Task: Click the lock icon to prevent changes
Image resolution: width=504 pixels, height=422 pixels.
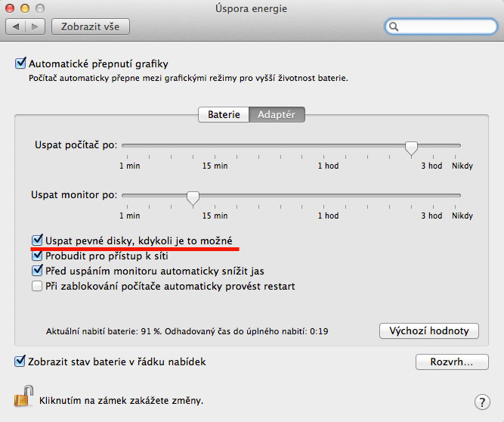Action: 24,396
